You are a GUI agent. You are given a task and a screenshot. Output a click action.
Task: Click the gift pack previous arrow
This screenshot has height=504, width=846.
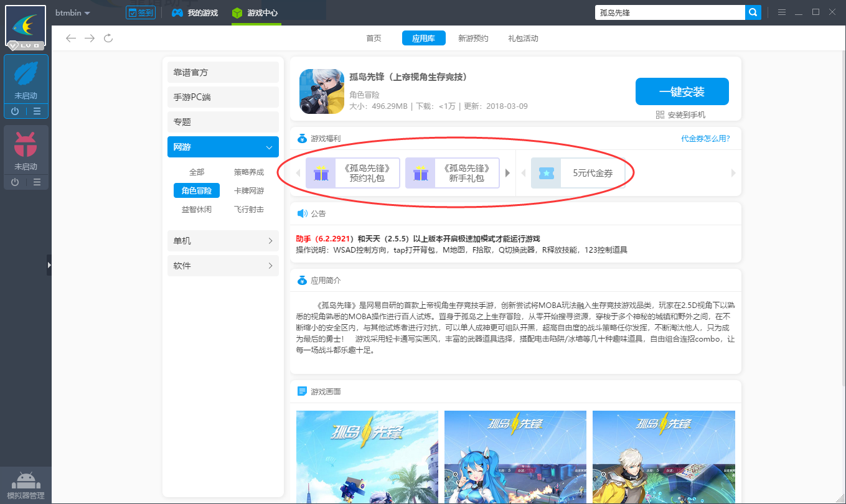(x=298, y=173)
